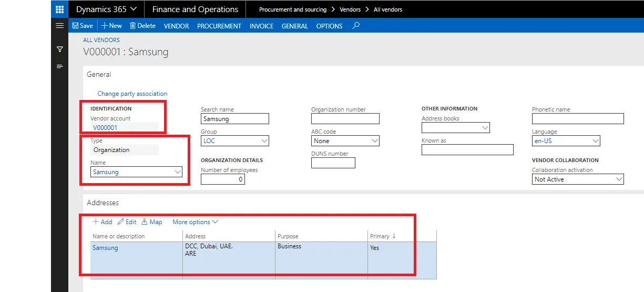The image size is (644, 292).
Task: Open the INVOICE action tab
Action: 261,26
